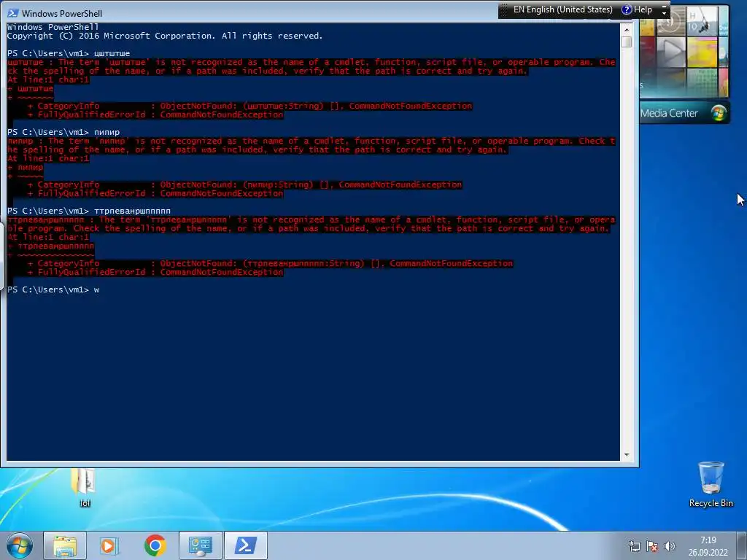
Task: Click the 'PS C:\Users\vm1> ттрпеванршппппп' line
Action: point(88,211)
